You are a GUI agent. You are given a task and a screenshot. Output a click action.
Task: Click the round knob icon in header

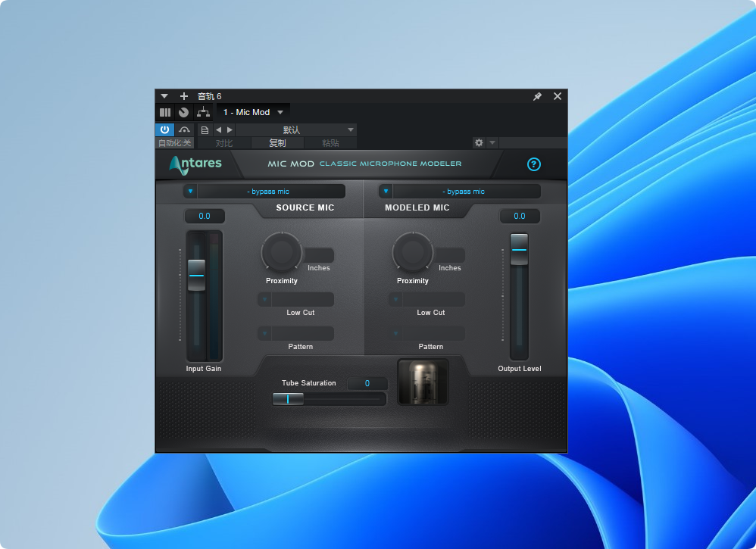[x=183, y=112]
